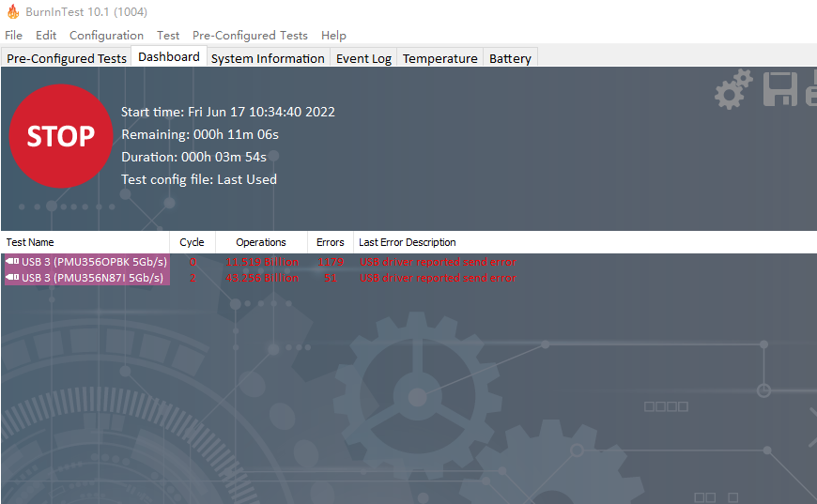
Task: Click the Errors column header
Action: (331, 242)
